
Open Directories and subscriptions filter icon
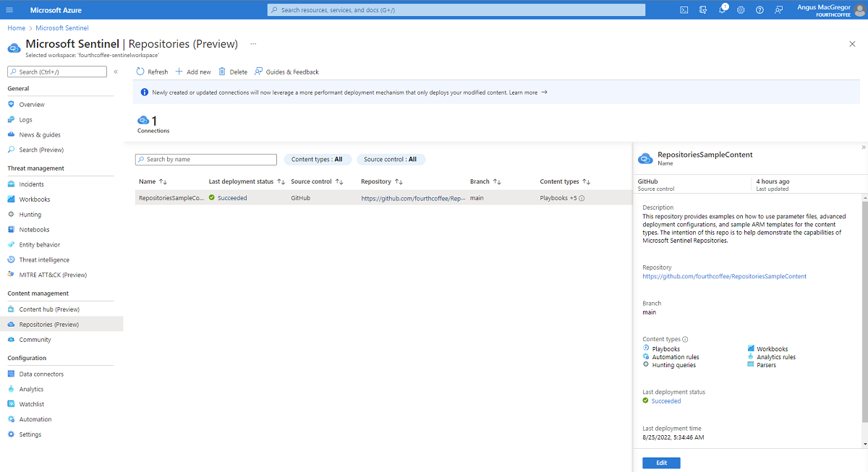coord(703,10)
